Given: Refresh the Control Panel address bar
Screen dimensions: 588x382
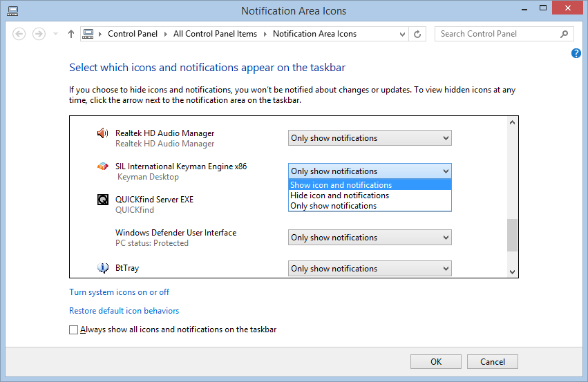Looking at the screenshot, I should [417, 34].
